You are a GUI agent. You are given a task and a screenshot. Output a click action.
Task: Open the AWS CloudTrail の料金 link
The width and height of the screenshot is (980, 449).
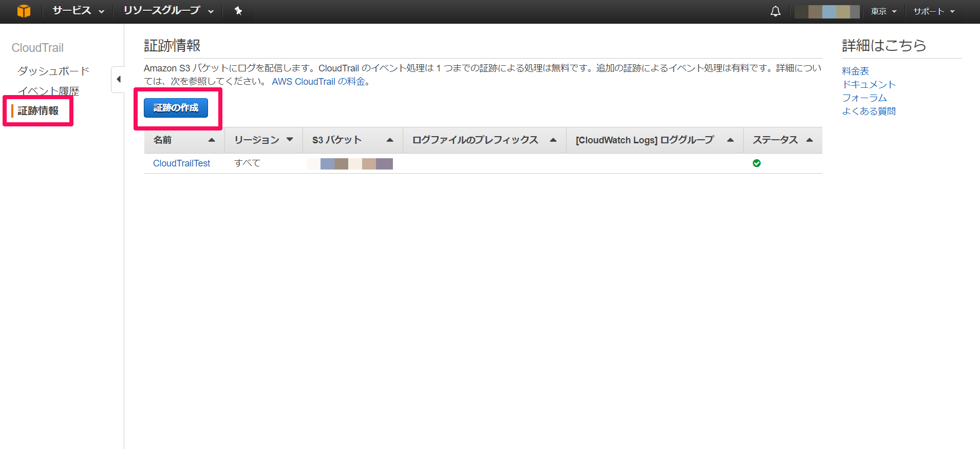coord(318,82)
